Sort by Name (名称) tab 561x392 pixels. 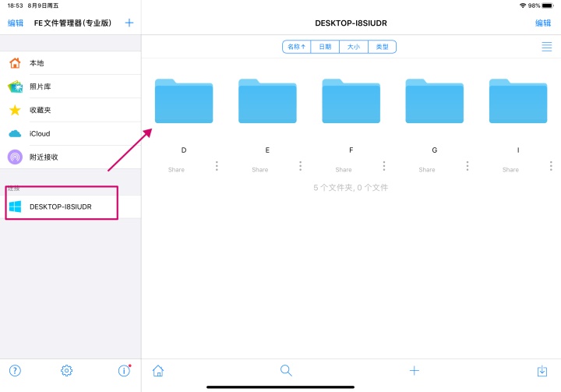click(297, 47)
